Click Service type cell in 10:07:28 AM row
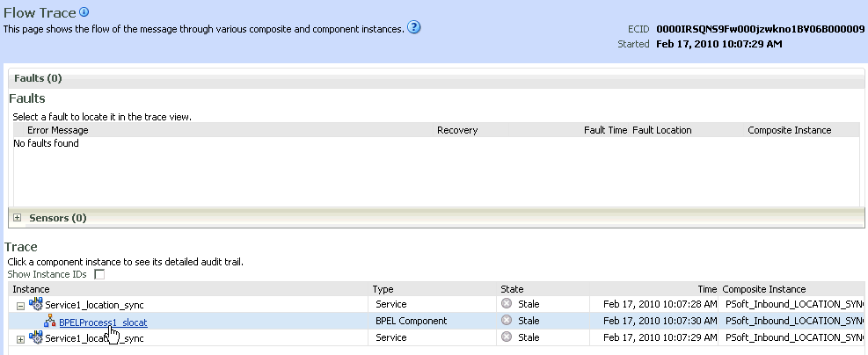 (x=390, y=304)
